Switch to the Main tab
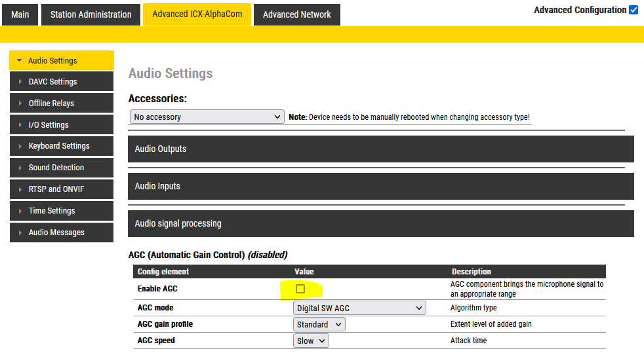644x353 pixels. tap(20, 14)
